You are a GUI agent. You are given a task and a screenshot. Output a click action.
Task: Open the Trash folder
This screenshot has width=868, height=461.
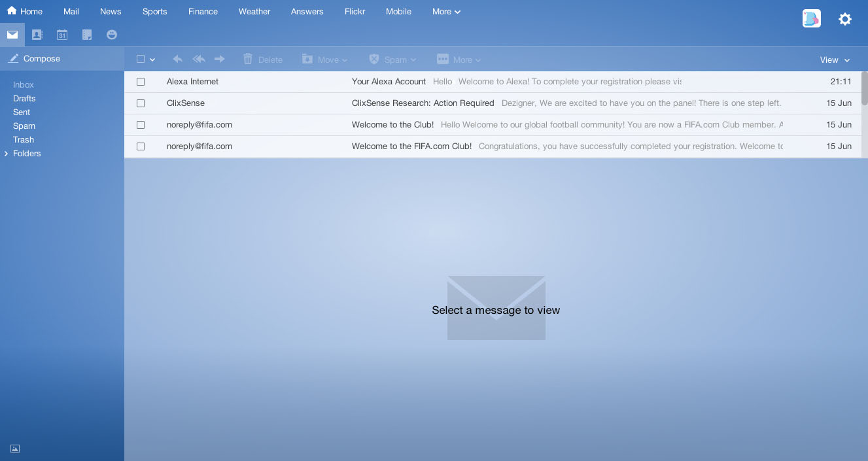[24, 139]
